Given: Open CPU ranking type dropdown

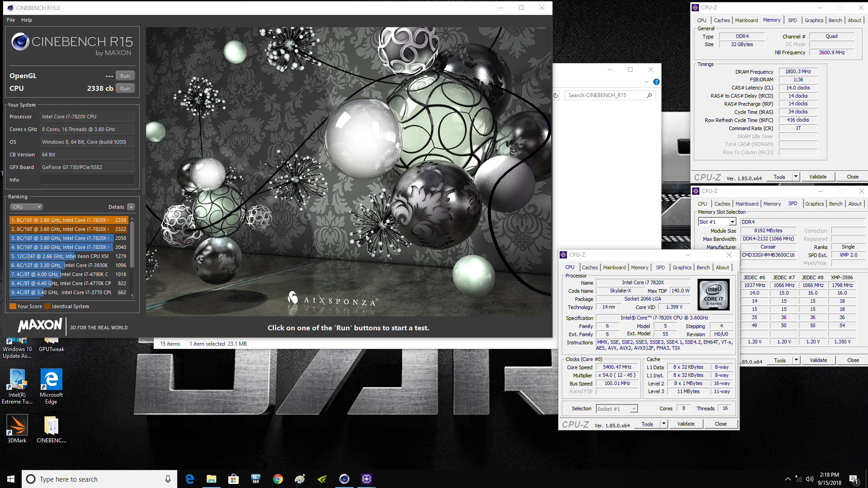Looking at the screenshot, I should point(27,207).
